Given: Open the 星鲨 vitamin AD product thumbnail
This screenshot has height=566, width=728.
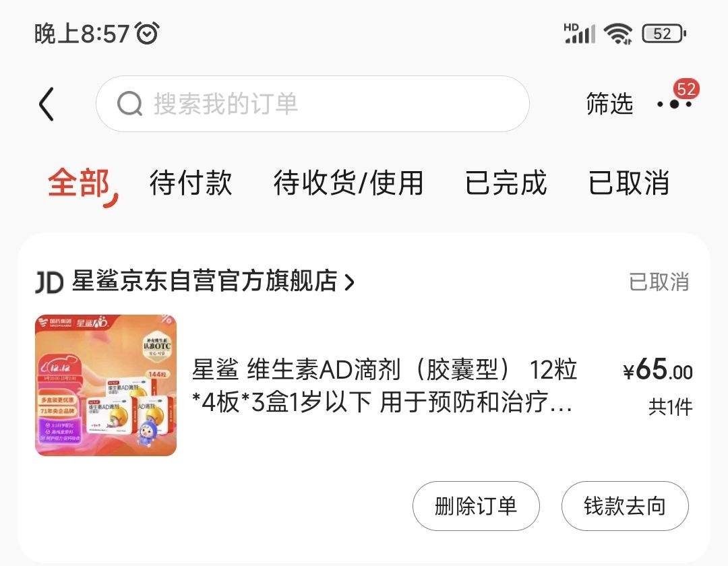Looking at the screenshot, I should click(x=106, y=385).
